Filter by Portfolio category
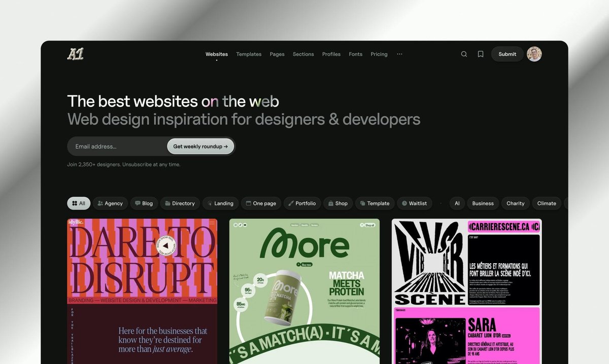Image resolution: width=609 pixels, height=364 pixels. click(302, 203)
